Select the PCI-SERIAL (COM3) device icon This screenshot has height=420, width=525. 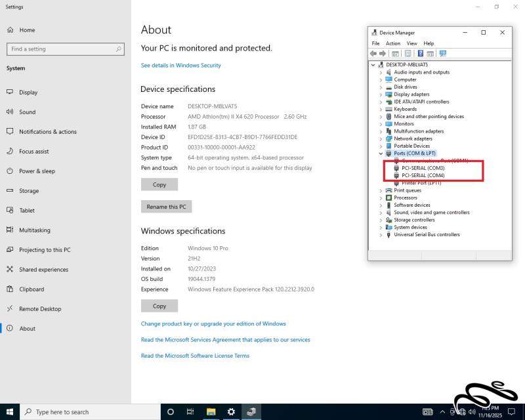(396, 168)
